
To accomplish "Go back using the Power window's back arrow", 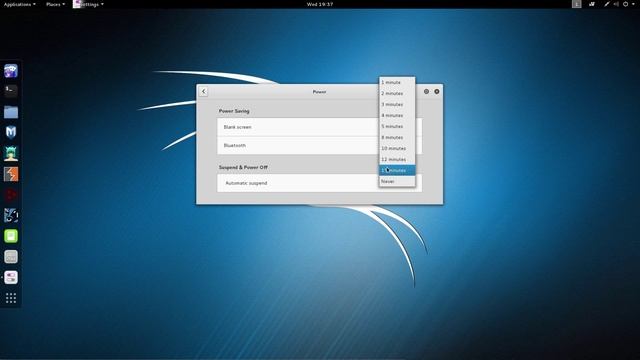I will point(203,91).
